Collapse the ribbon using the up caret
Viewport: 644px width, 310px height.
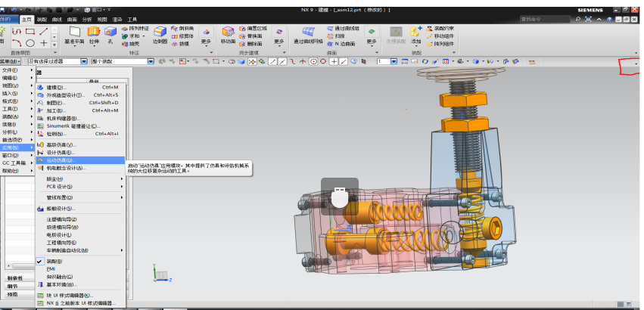[599, 19]
